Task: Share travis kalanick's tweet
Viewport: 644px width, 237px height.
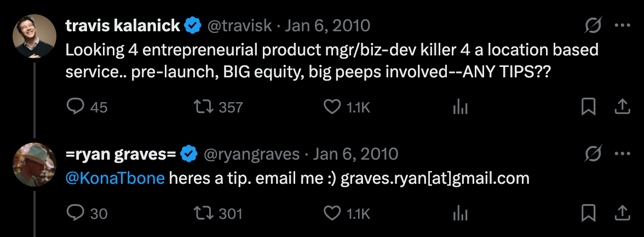Action: (x=622, y=108)
